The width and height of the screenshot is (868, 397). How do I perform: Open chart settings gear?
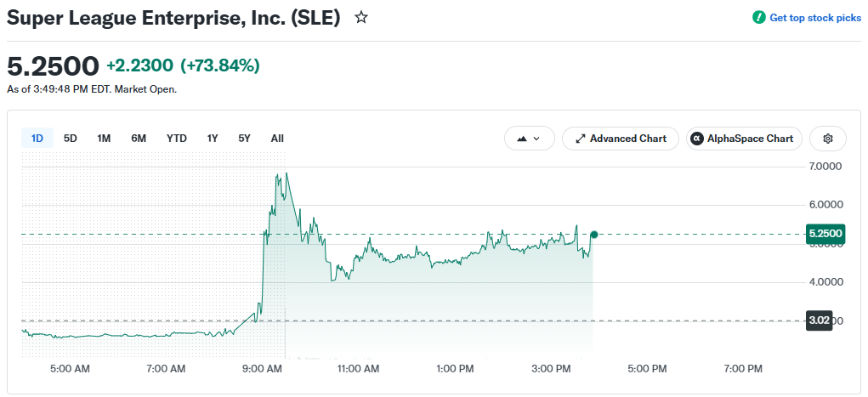tap(828, 139)
